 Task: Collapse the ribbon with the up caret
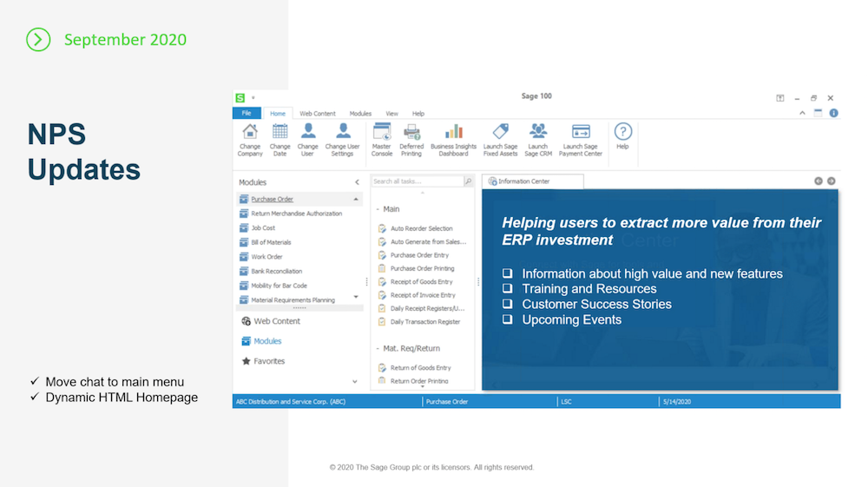[x=802, y=113]
